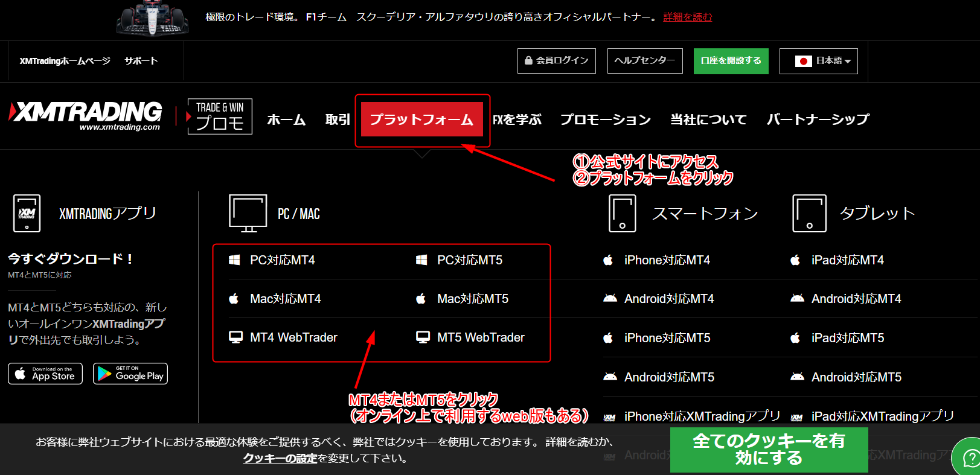This screenshot has height=475, width=980.
Task: Click the 会員ログイン button
Action: click(556, 61)
